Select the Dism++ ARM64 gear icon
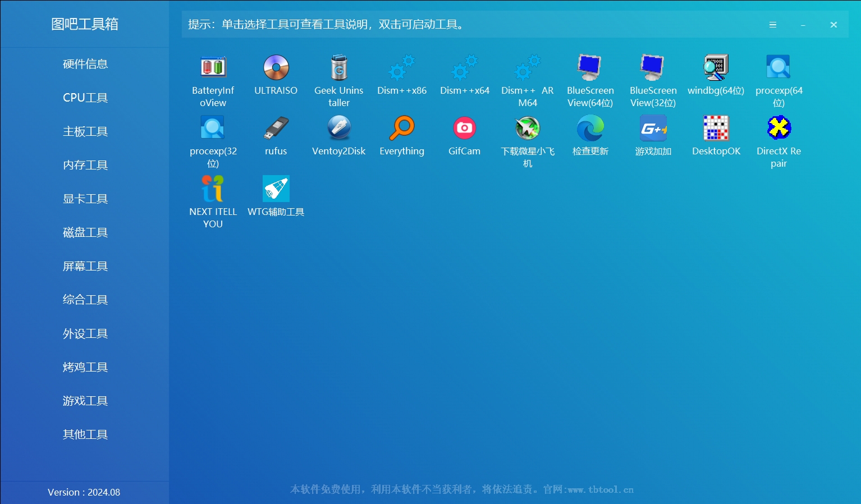The width and height of the screenshot is (861, 504). [x=528, y=67]
